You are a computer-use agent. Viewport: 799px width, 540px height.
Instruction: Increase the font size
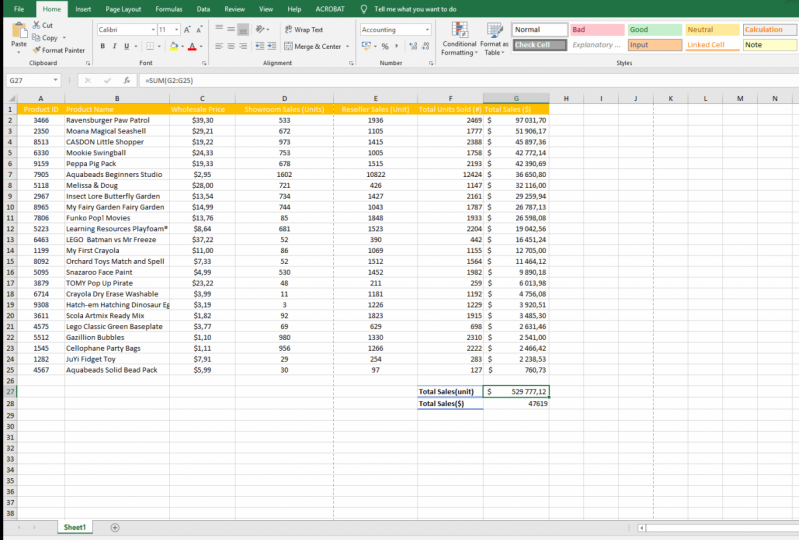pos(187,30)
